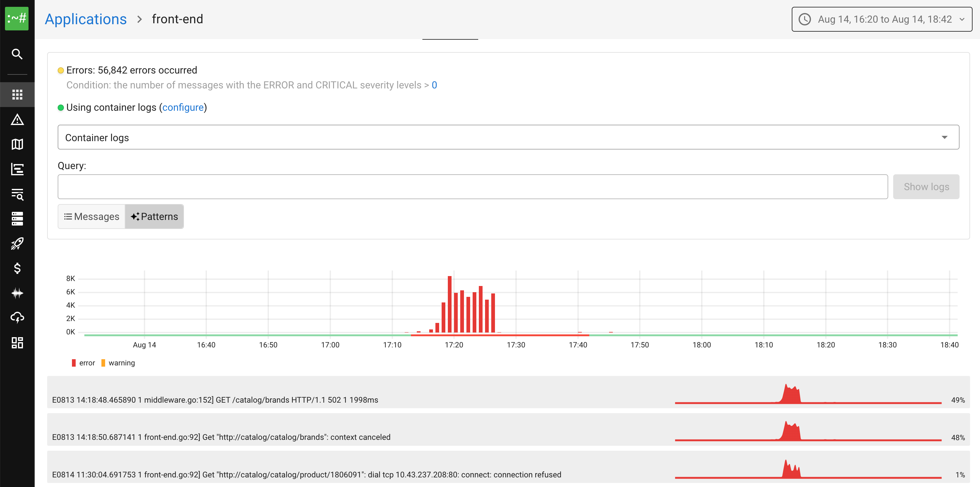Click the Show logs button
The width and height of the screenshot is (980, 487).
coord(926,186)
